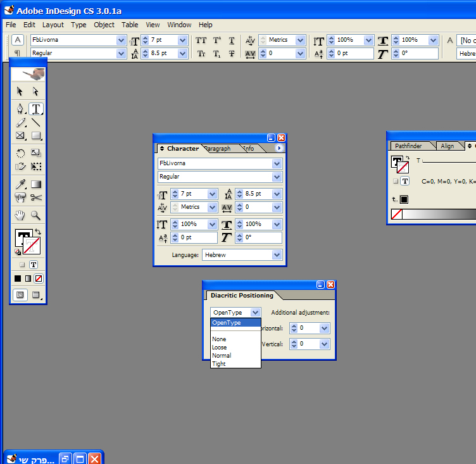Switch to the Pathfinder tab
The image size is (476, 464).
pos(408,146)
